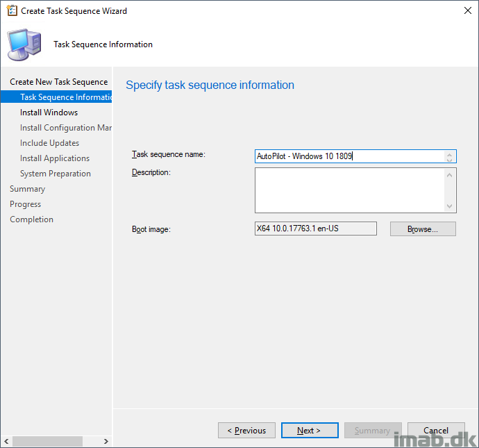This screenshot has width=479, height=448.
Task: Select the Task Sequence Information step
Action: [x=56, y=97]
